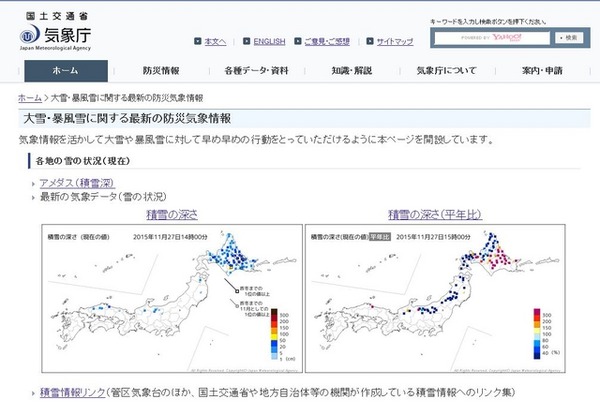The image size is (600, 414).
Task: Click the 国土交通省 text above the logo
Action: [x=57, y=16]
